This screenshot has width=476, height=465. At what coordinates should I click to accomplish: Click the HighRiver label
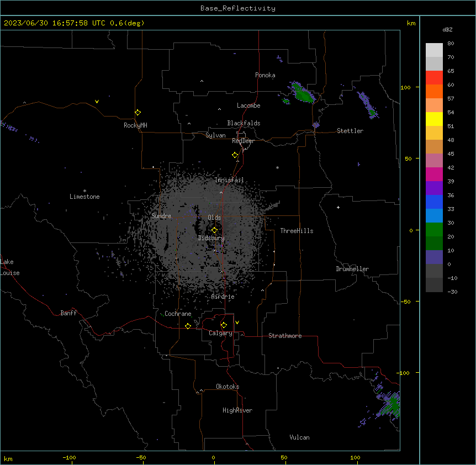(237, 410)
